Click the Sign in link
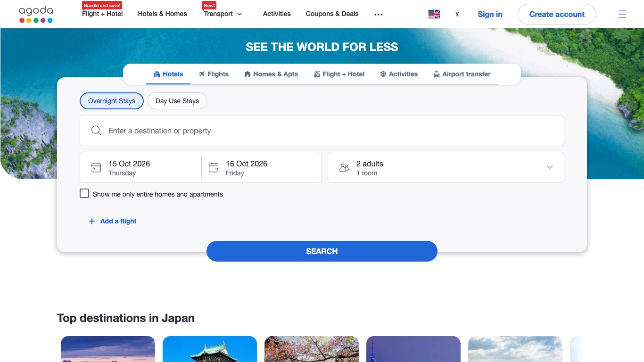Screen dimensions: 644x362 (490, 14)
